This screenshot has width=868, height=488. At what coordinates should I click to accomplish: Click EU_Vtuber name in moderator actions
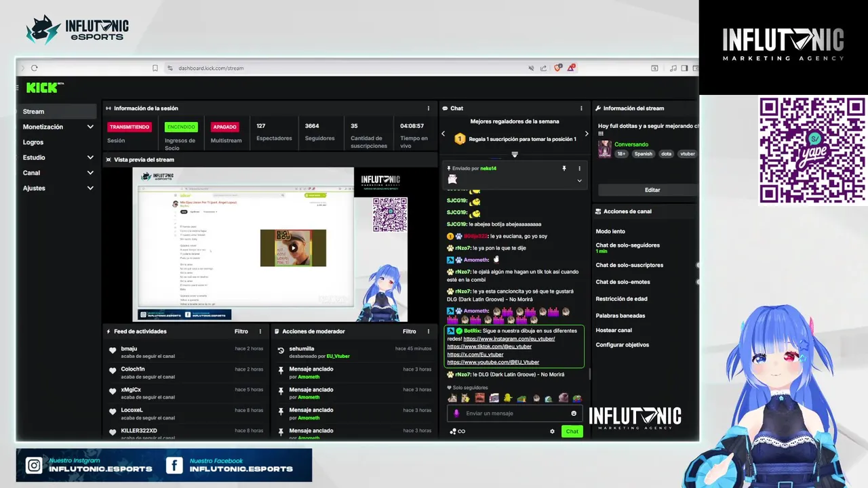coord(338,356)
